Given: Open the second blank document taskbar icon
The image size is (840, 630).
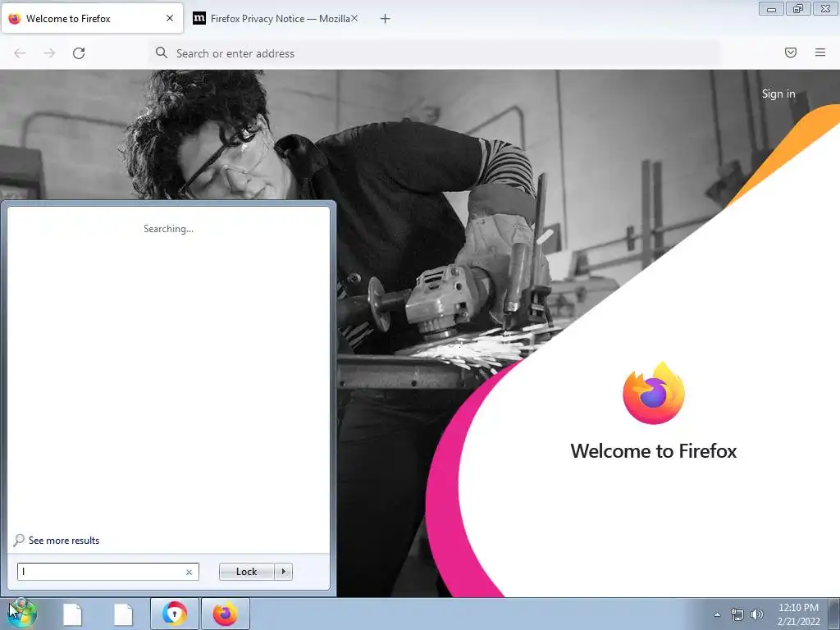Looking at the screenshot, I should (x=123, y=614).
